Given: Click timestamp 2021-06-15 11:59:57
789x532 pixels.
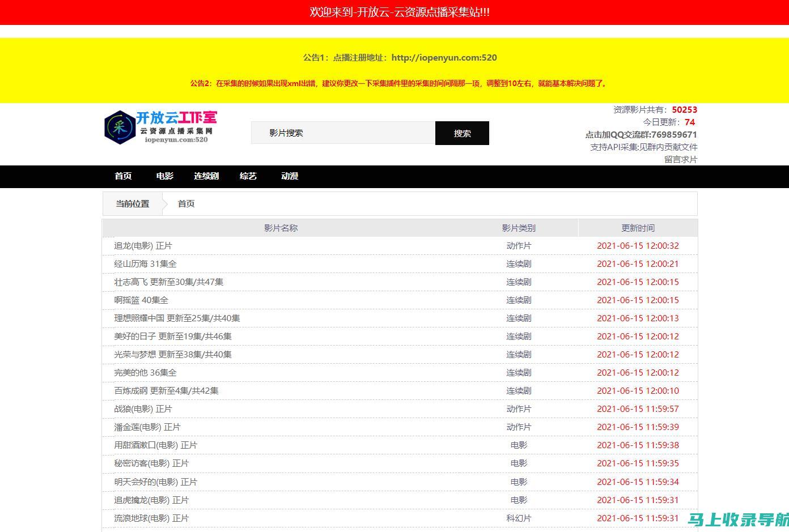Looking at the screenshot, I should tap(638, 408).
